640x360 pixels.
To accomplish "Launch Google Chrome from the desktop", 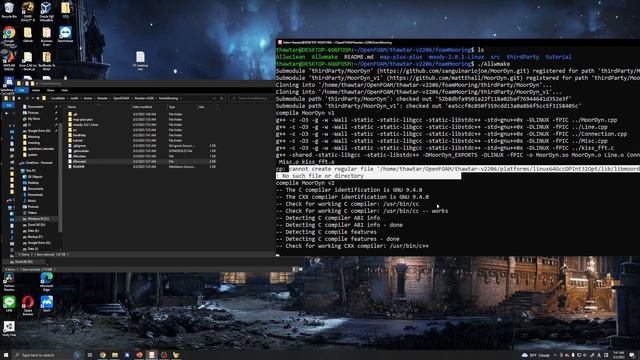I will click(9, 35).
